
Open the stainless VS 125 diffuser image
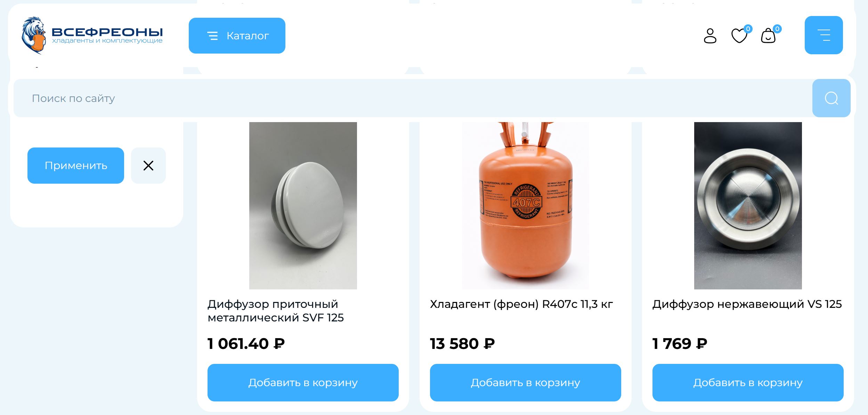click(x=748, y=206)
